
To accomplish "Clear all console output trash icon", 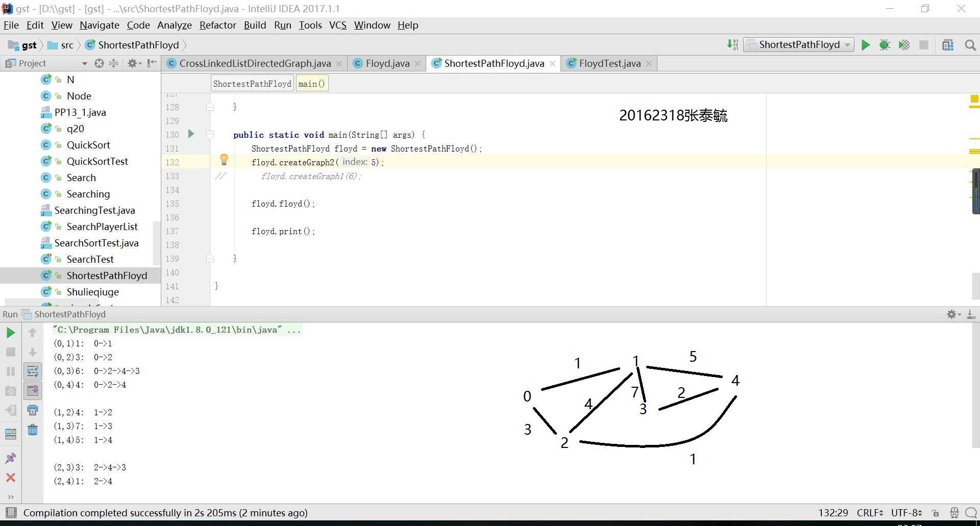I will (32, 430).
